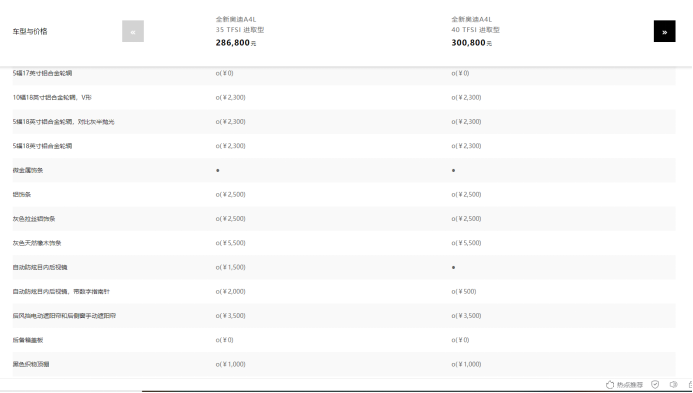Click the partially visible icon at bar's right edge
Image resolution: width=693 pixels, height=393 pixels.
pyautogui.click(x=690, y=385)
